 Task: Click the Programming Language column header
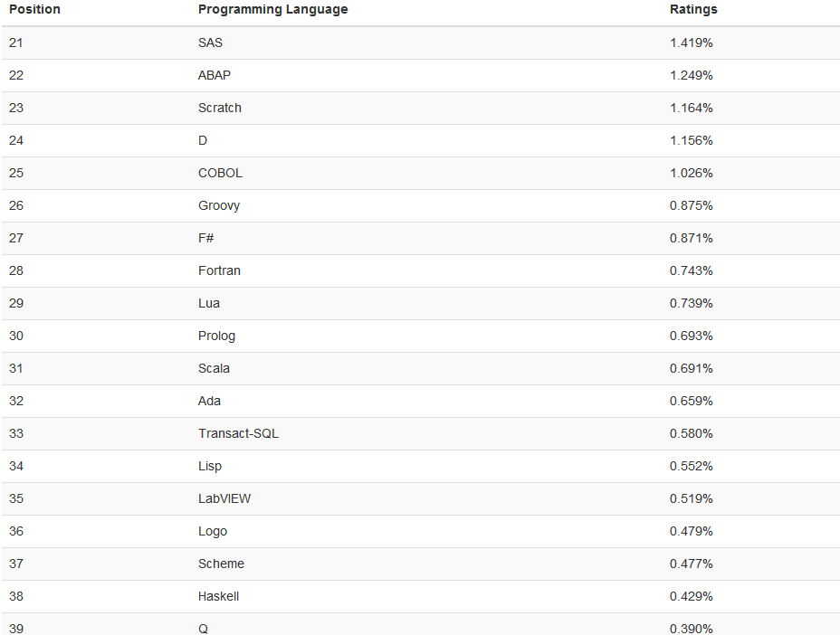tap(272, 9)
